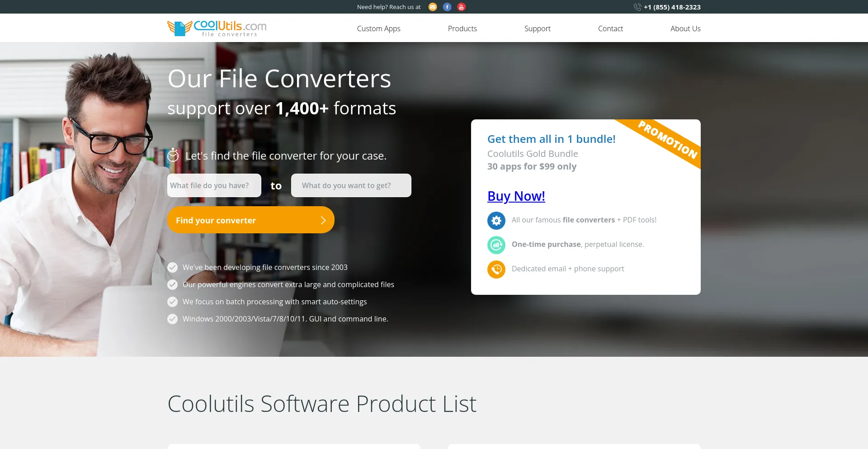Open the Custom Apps menu
Screen dimensions: 868x449
point(379,28)
